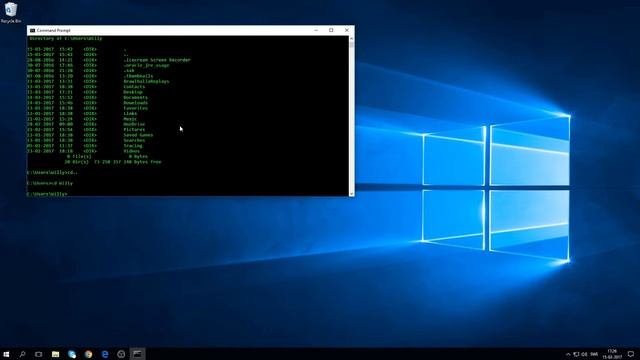Open the volume control tray icon
Screen dimensions: 640x360
pyautogui.click(x=584, y=354)
